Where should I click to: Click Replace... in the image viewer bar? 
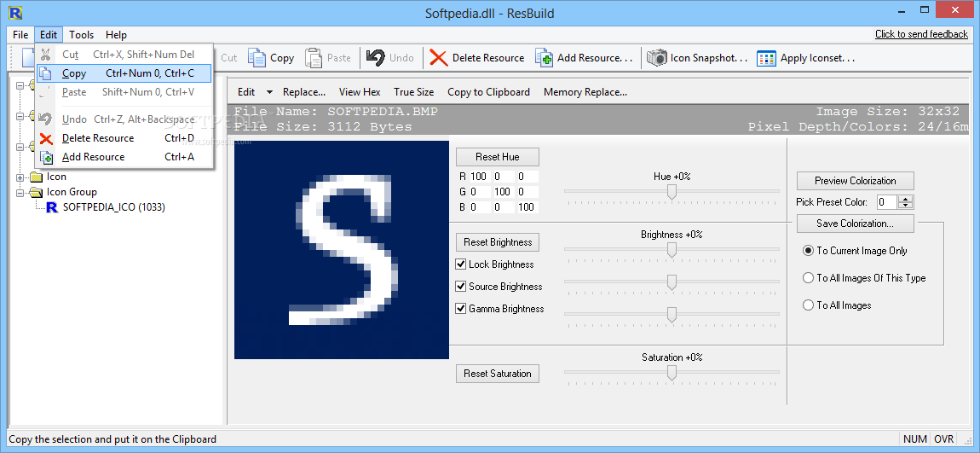[303, 92]
